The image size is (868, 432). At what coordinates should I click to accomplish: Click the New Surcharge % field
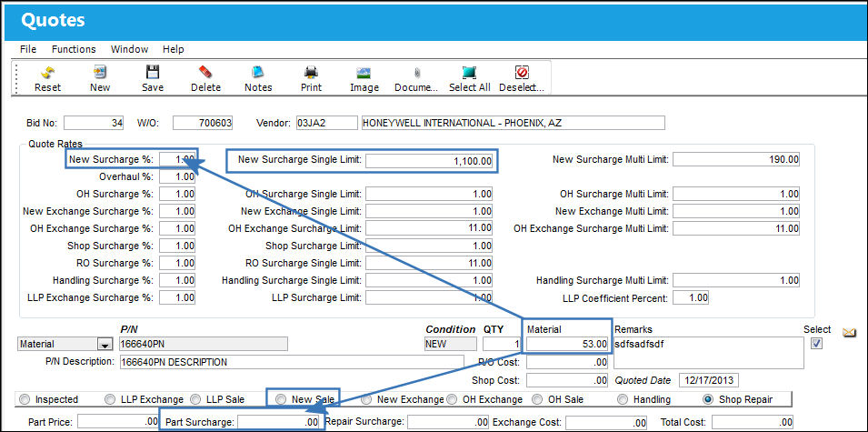pyautogui.click(x=177, y=159)
